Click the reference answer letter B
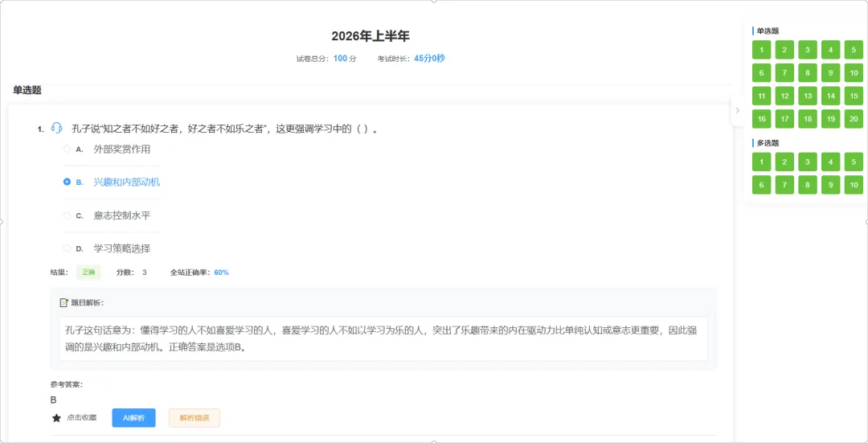Viewport: 868px width, 443px height. tap(54, 400)
